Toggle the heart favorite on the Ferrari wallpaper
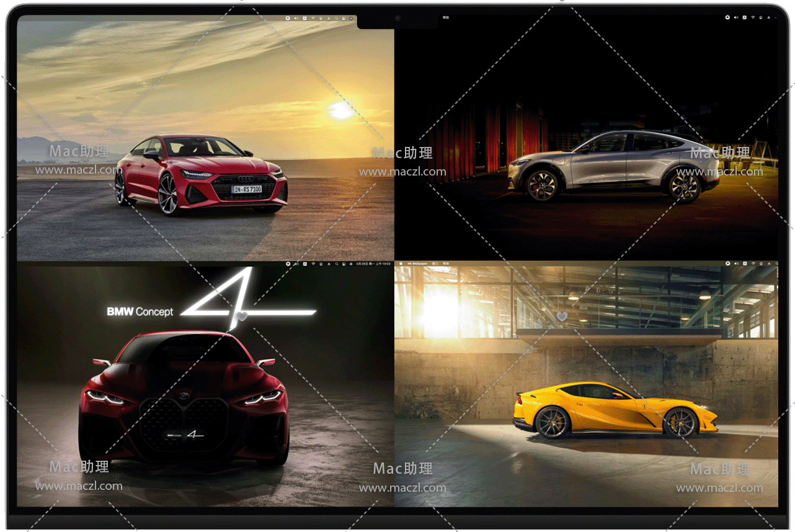 pyautogui.click(x=562, y=316)
